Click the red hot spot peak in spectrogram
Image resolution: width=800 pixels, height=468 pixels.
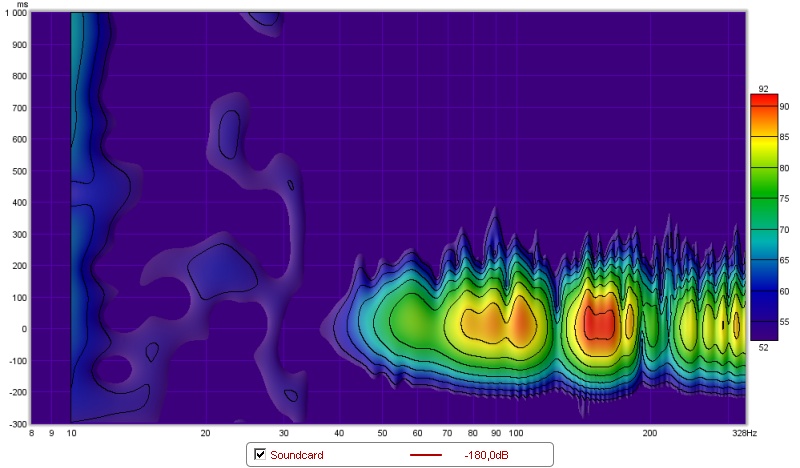tap(598, 323)
